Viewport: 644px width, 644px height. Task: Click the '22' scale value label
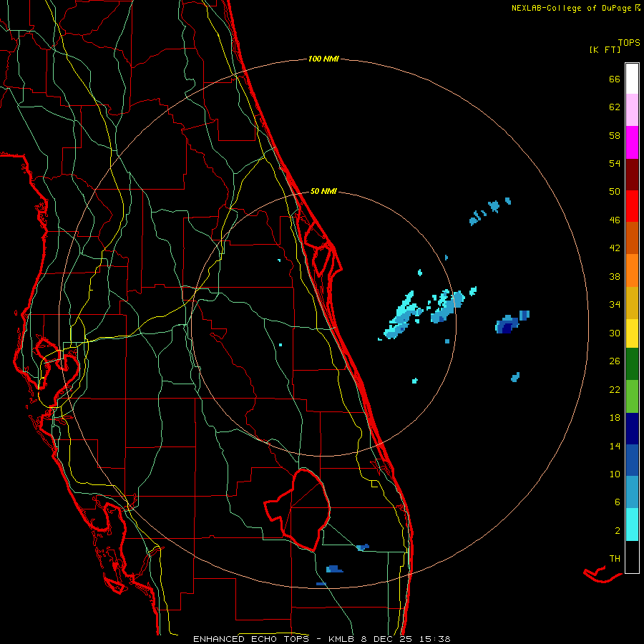tap(615, 390)
